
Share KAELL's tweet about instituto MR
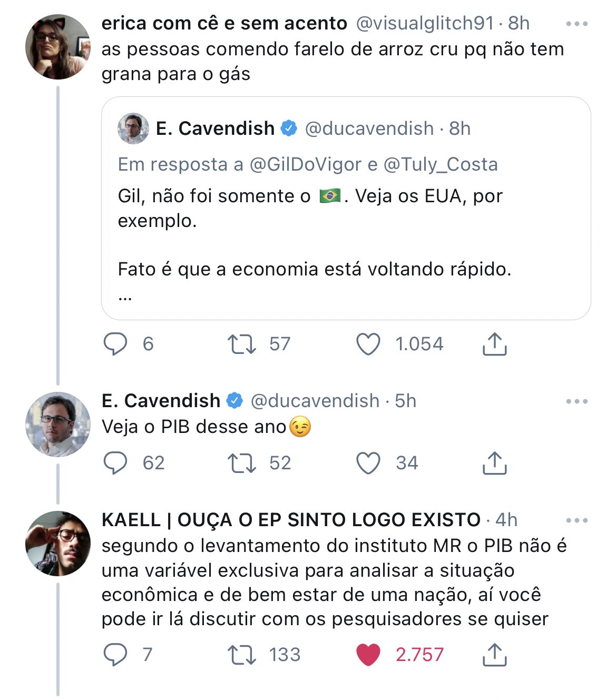[x=494, y=655]
